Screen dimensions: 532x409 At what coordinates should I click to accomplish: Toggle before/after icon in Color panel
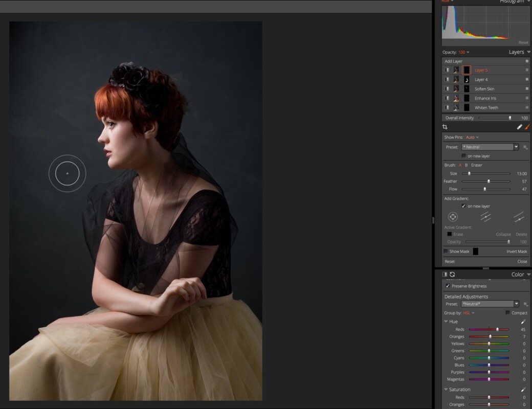tap(445, 275)
